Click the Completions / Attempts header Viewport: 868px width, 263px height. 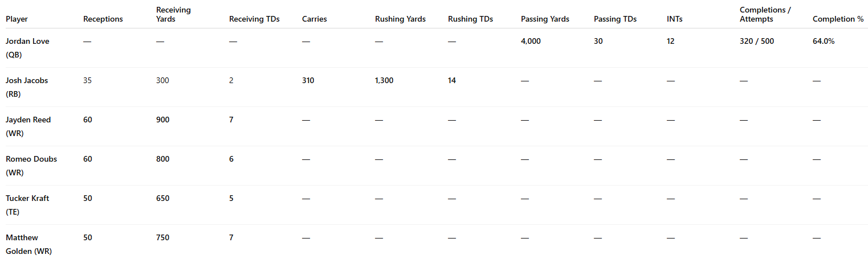pos(765,15)
